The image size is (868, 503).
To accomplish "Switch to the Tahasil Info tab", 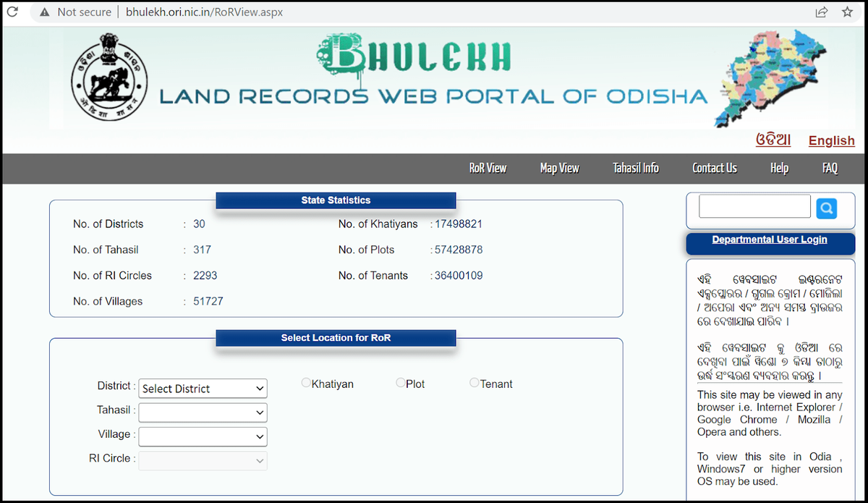I will [636, 168].
